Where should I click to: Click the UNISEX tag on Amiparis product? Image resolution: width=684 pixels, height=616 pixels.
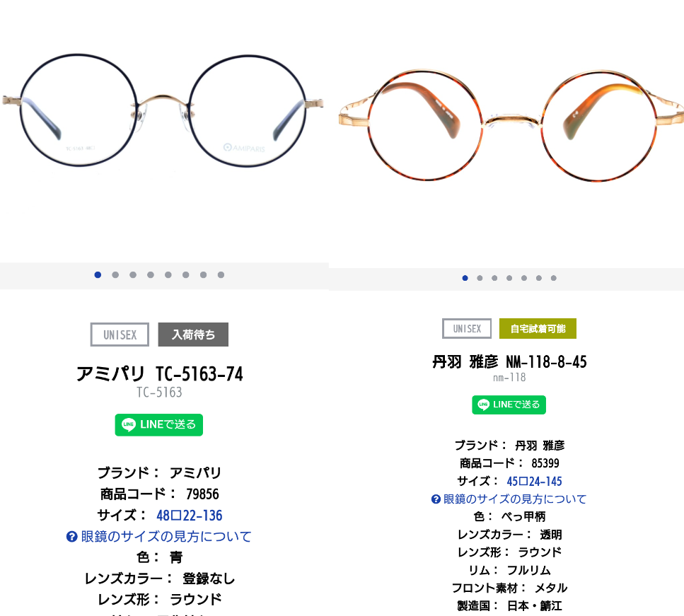[x=120, y=335]
